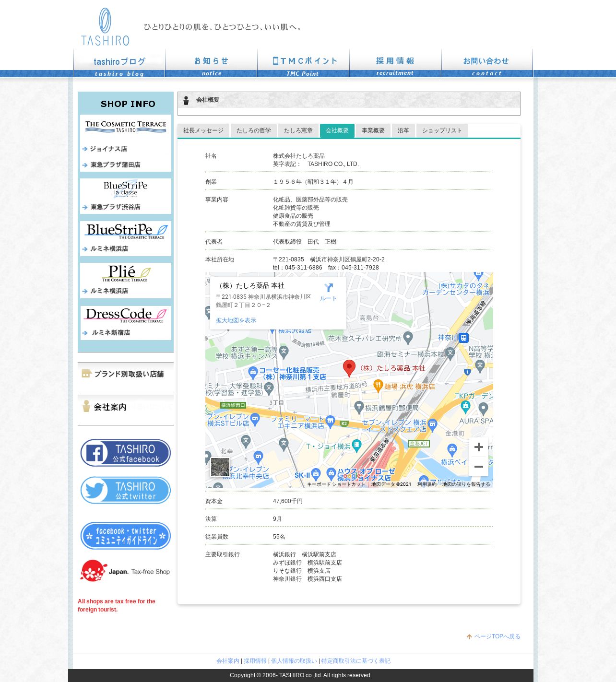
Task: Click 拡大地図を表示 map link
Action: tap(236, 320)
